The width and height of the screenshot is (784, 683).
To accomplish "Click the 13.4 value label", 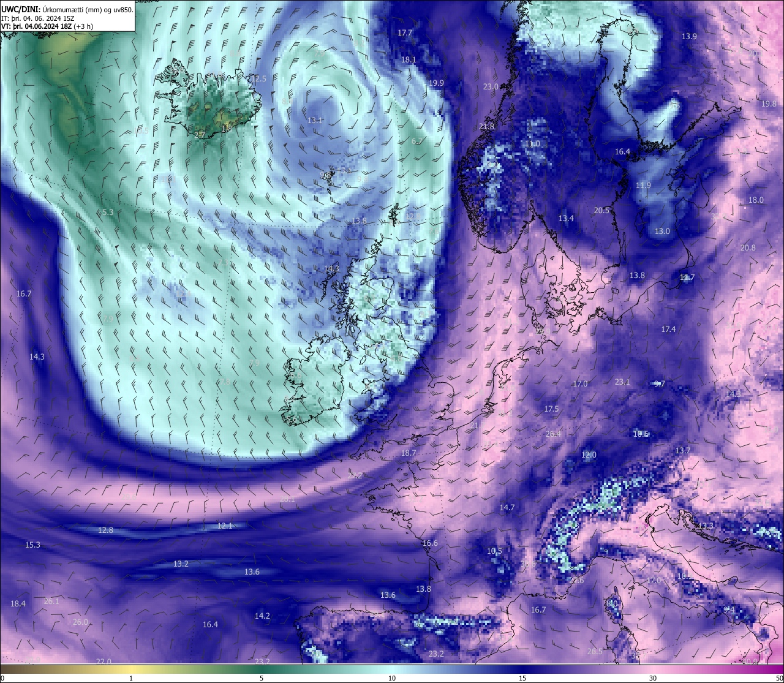I will tap(566, 219).
